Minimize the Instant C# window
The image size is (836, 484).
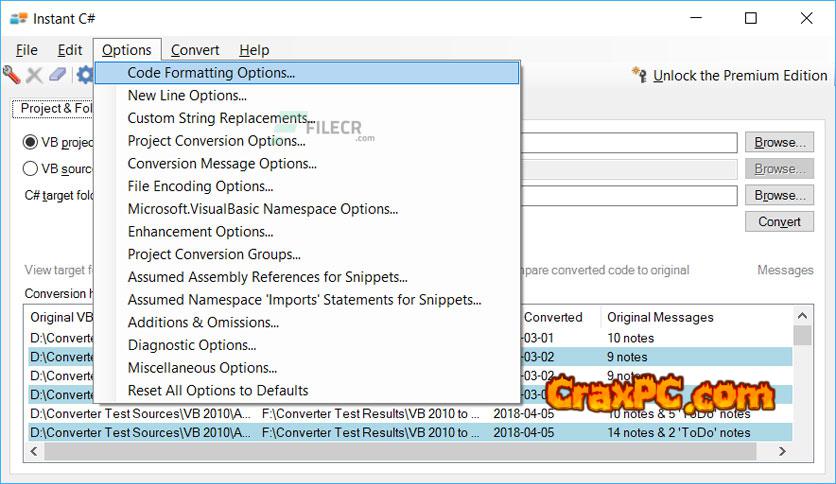(696, 18)
